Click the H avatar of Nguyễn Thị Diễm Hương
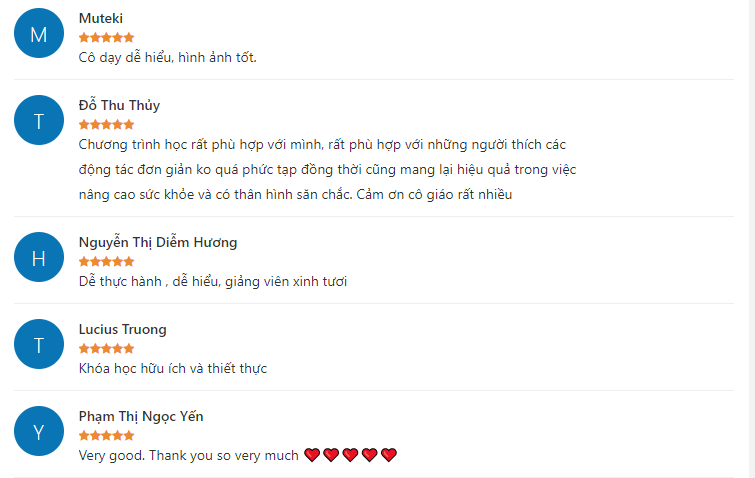Viewport: 755px width, 478px height. coord(39,257)
